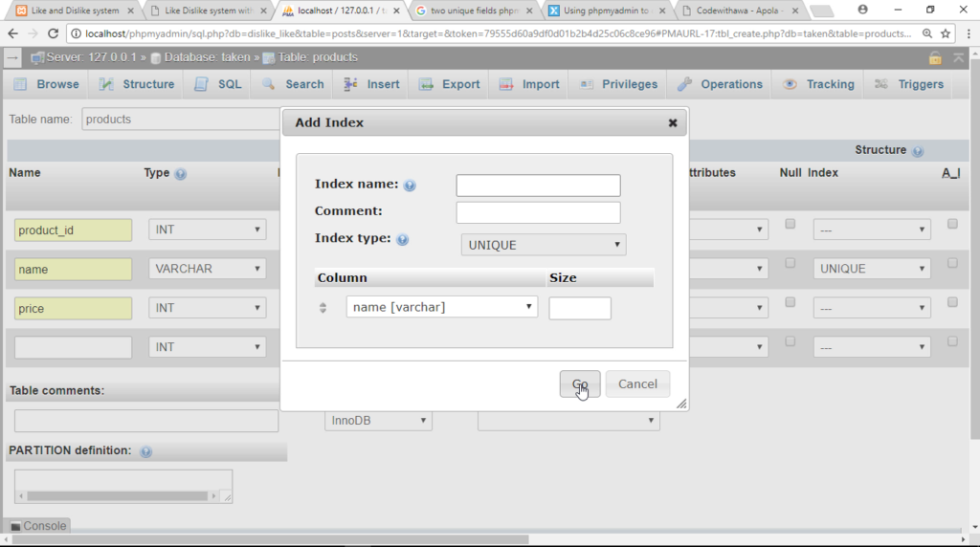
Task: Enable the Null checkbox for name row
Action: pos(791,263)
